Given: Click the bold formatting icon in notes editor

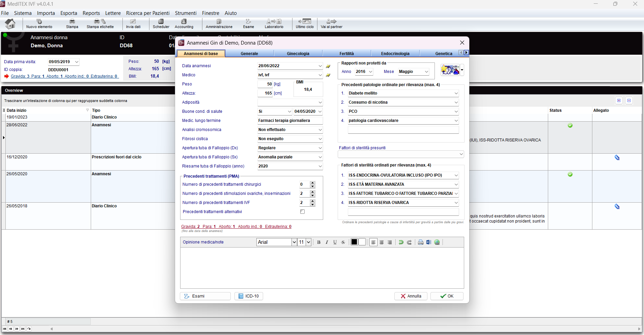Looking at the screenshot, I should point(318,242).
